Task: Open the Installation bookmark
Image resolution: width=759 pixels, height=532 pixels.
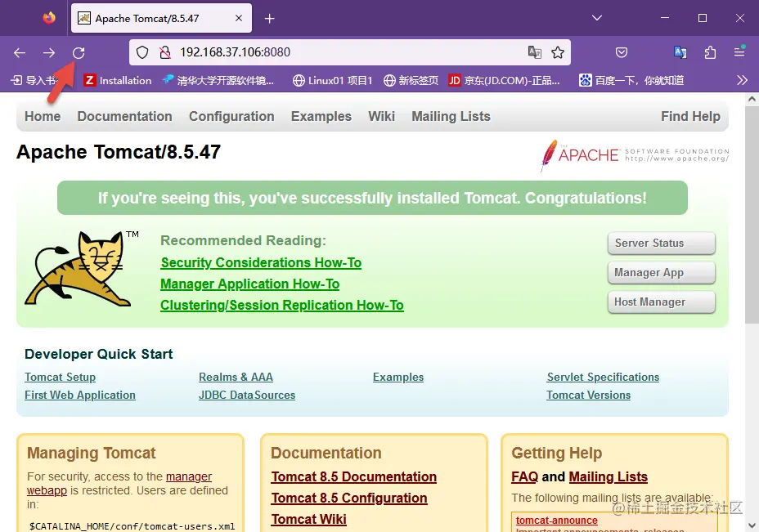Action: tap(118, 80)
